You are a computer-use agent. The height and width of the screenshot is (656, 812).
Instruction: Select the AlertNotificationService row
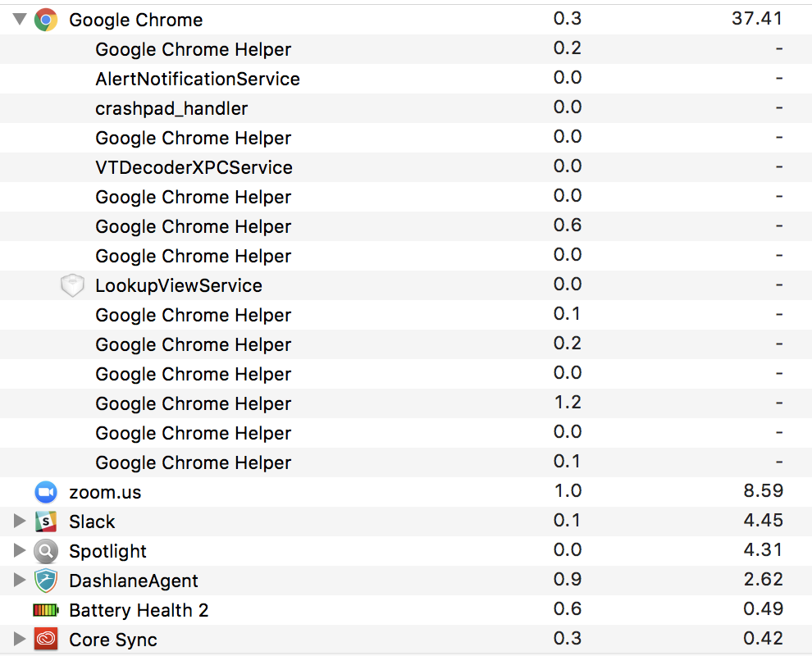[x=198, y=79]
